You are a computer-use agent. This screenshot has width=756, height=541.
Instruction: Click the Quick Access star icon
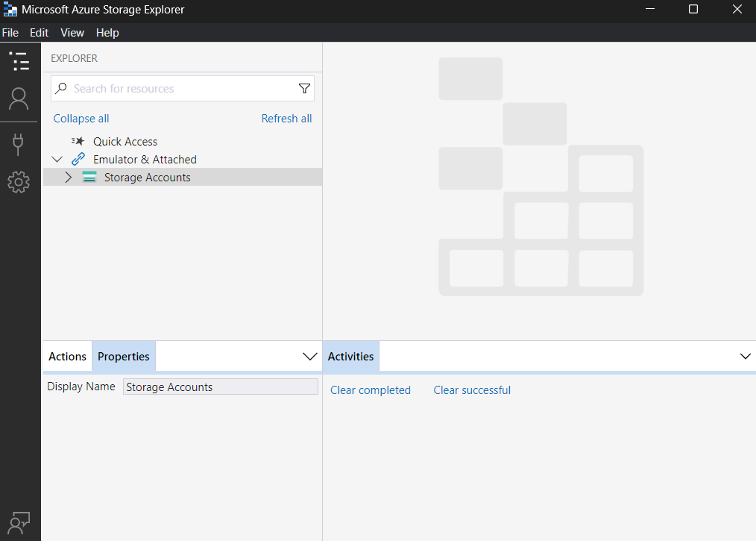tap(77, 141)
